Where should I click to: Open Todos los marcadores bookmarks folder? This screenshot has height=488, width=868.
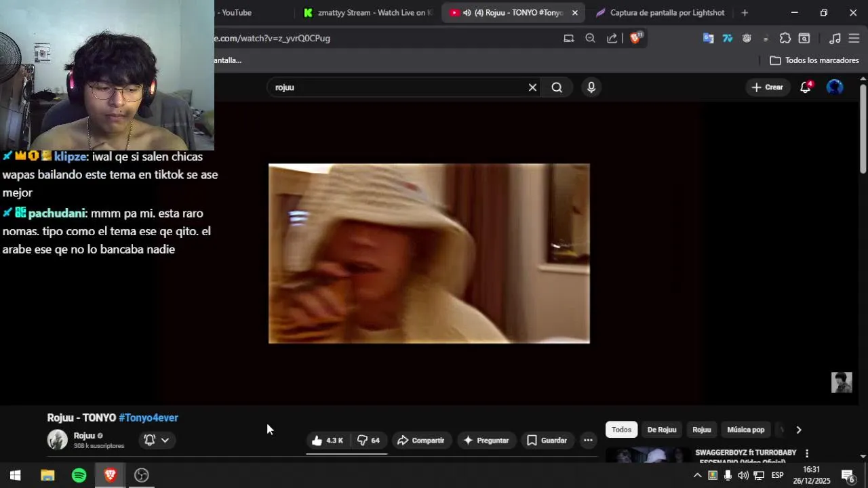[x=814, y=60]
